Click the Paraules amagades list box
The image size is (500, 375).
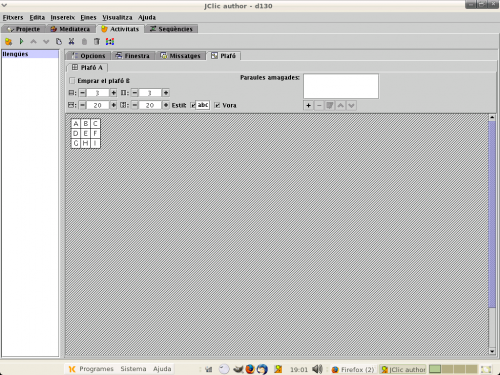341,86
